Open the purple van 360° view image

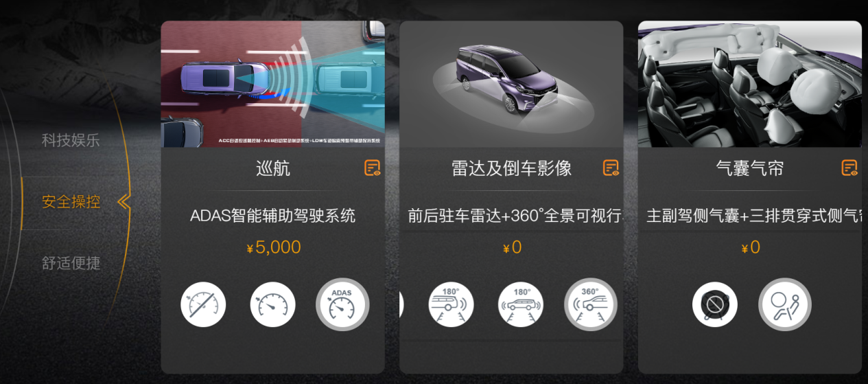click(x=511, y=84)
